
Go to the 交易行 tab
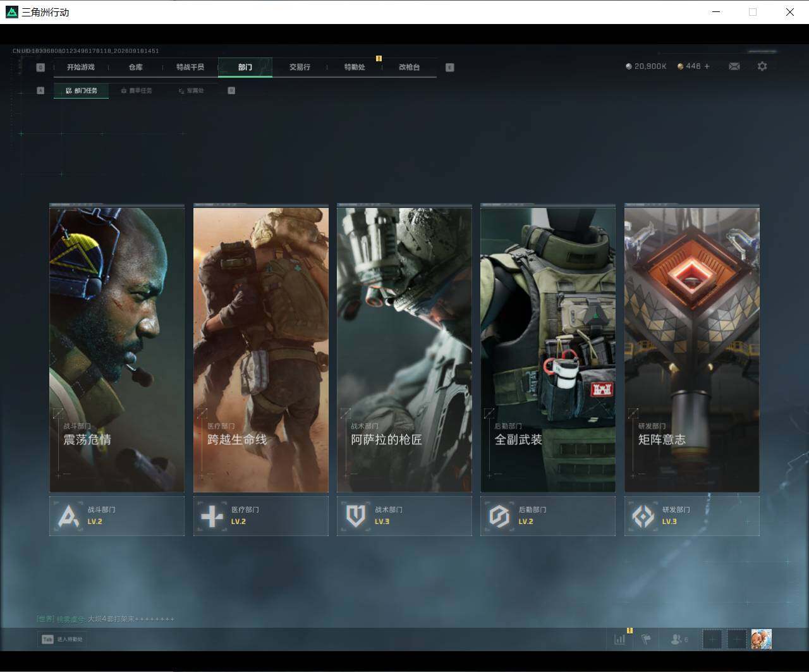(x=300, y=67)
